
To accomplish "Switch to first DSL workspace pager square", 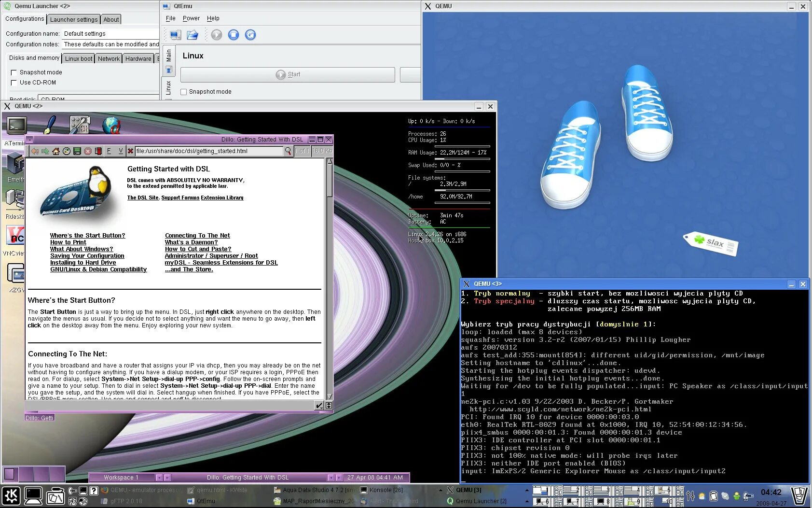I will coord(11,474).
